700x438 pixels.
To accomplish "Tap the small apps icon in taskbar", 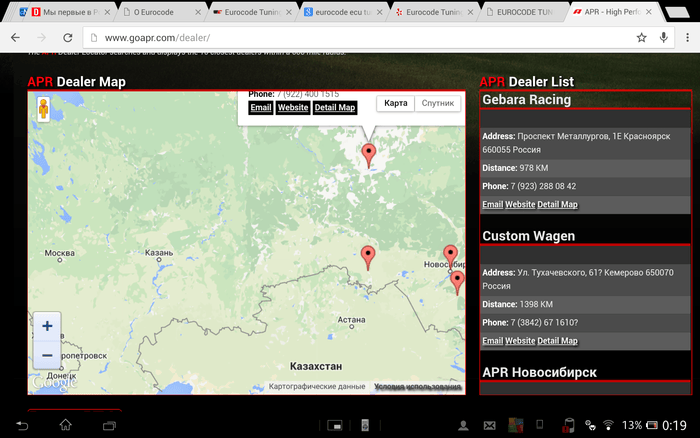I will [335, 426].
